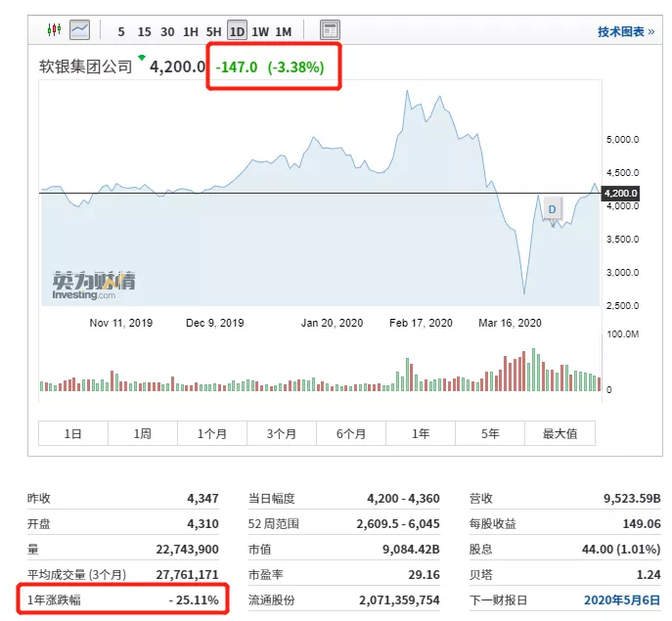Select the 1M interval

pos(284,31)
